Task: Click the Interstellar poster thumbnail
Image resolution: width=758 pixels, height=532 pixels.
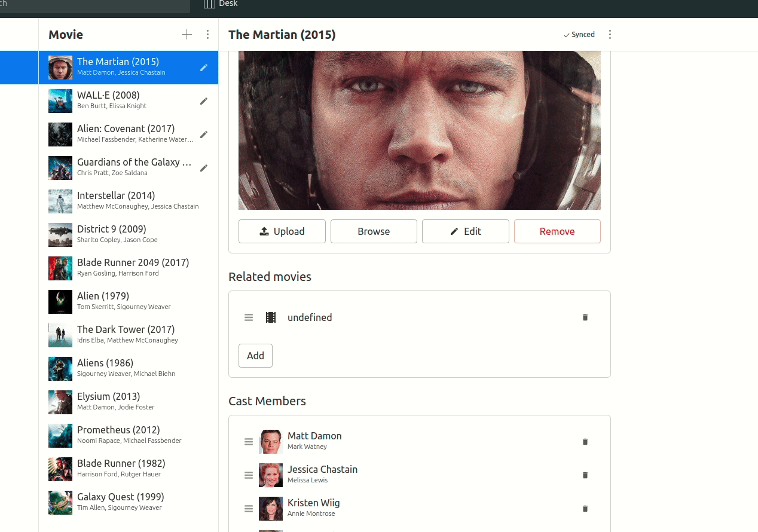Action: (x=60, y=201)
